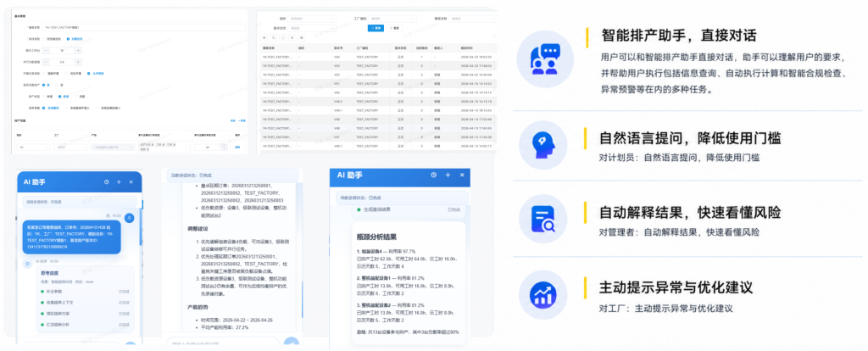Image resolution: width=868 pixels, height=351 pixels.
Task: Open the 组织 filter dropdown
Action: tap(312, 19)
